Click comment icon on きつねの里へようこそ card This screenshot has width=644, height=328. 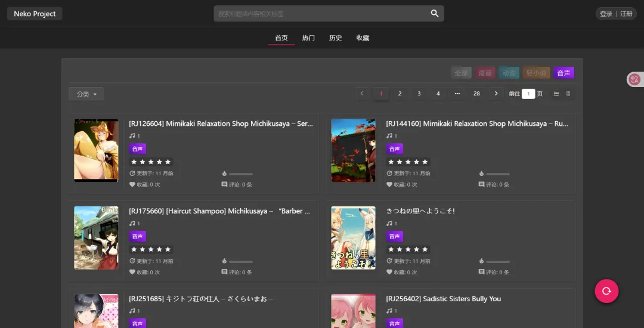tap(481, 272)
